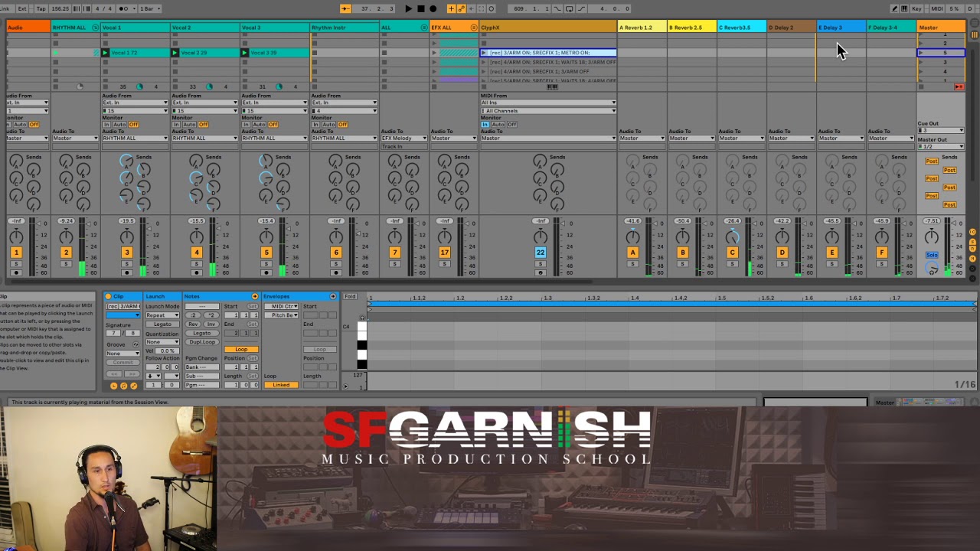Toggle the headphone preview in the piano roll
Viewport: 980px width, 551px height.
click(361, 318)
